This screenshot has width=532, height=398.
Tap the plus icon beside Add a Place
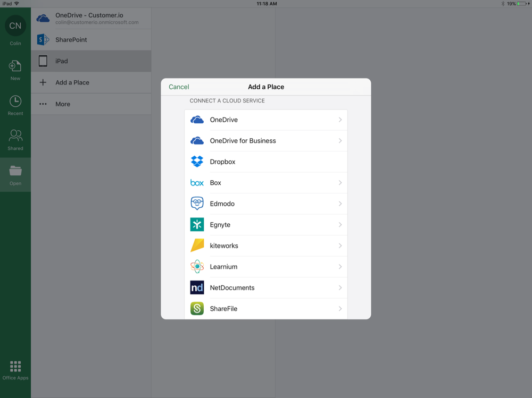coord(43,82)
